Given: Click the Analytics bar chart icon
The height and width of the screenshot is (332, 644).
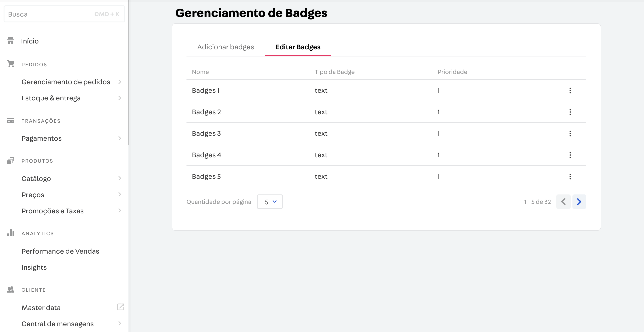Looking at the screenshot, I should [11, 233].
